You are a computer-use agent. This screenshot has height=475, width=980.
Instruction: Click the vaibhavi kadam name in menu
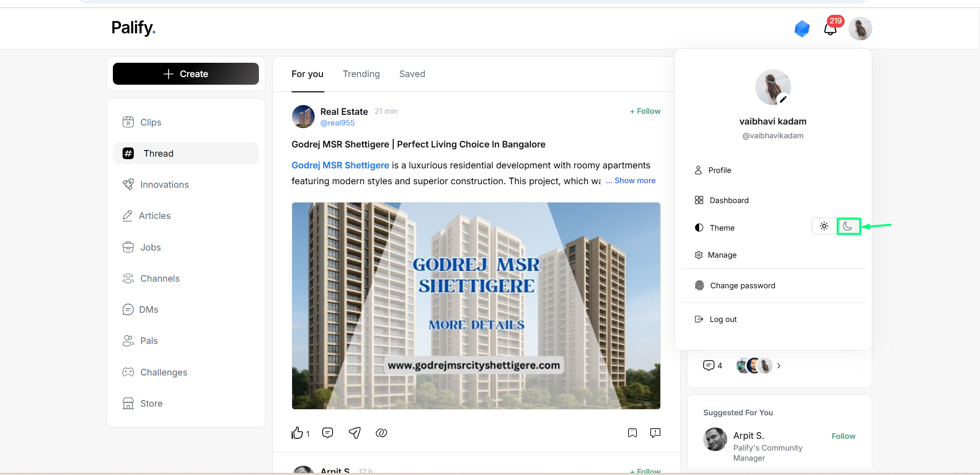point(773,121)
